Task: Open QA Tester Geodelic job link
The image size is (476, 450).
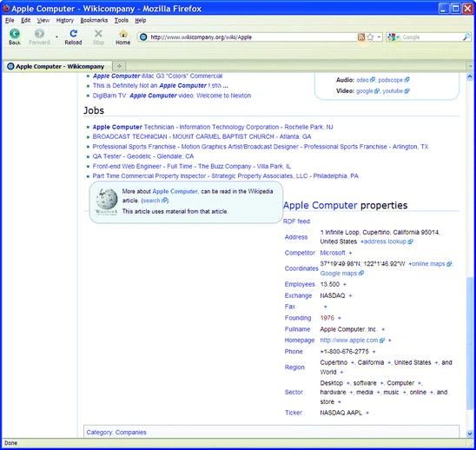Action: [x=143, y=156]
